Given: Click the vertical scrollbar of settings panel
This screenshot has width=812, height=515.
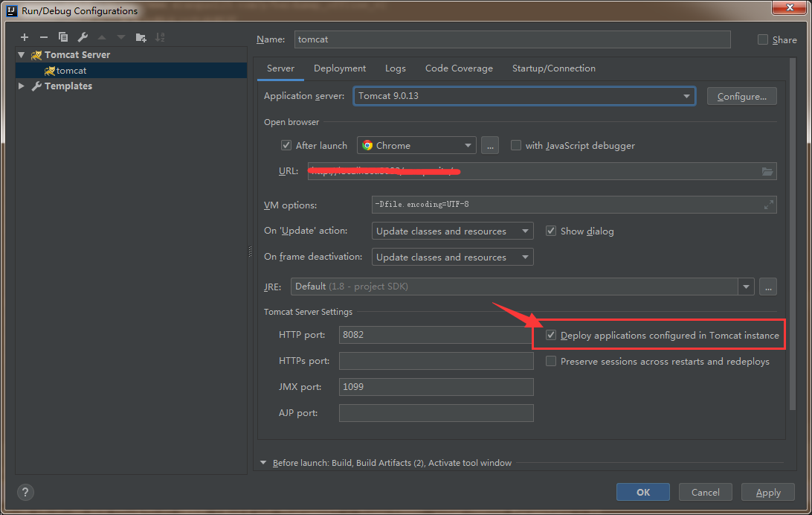Looking at the screenshot, I should (x=793, y=234).
